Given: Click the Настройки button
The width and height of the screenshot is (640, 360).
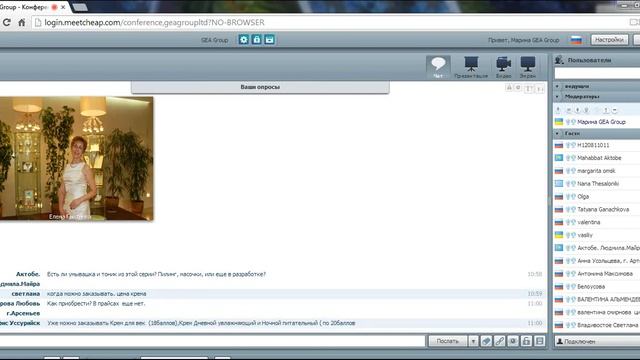Looking at the screenshot, I should coord(609,40).
